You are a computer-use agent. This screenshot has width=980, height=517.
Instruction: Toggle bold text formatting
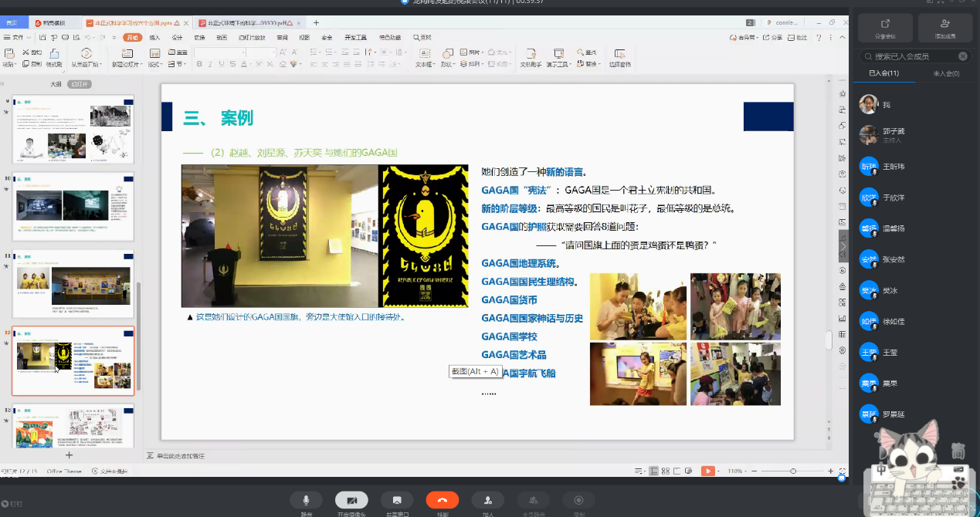199,65
